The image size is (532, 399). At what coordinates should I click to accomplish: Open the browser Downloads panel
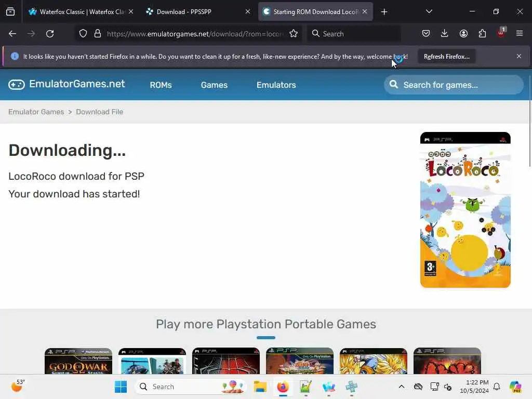445,33
